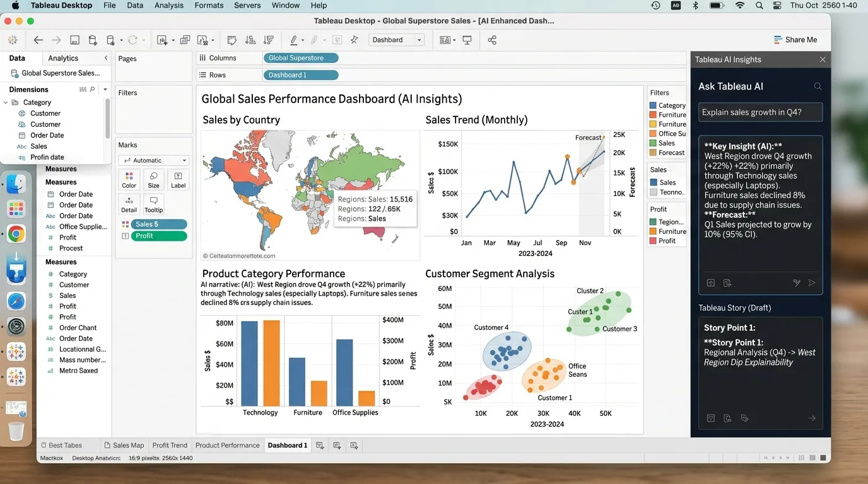Open the Product Performance sheet tab

tap(228, 446)
